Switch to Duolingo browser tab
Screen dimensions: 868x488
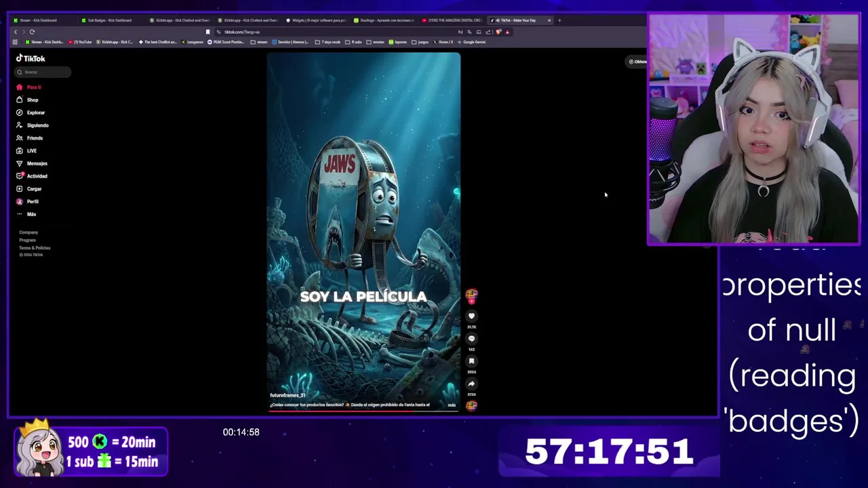[383, 20]
